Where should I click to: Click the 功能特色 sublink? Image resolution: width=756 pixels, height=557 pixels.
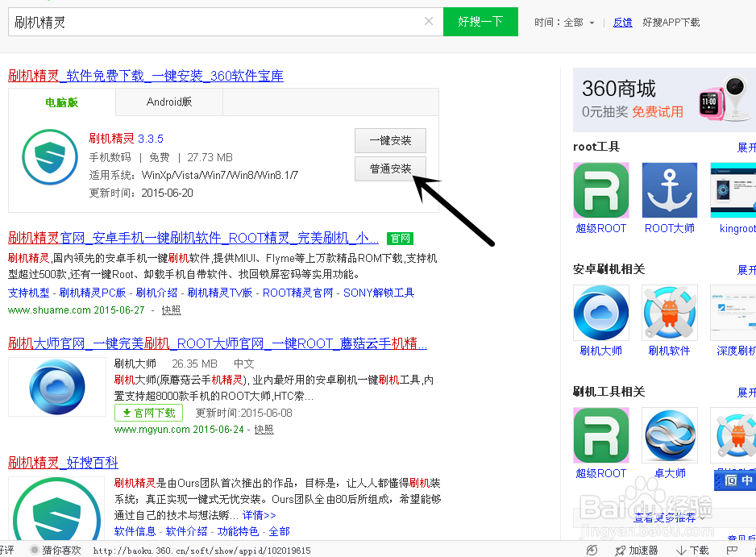pyautogui.click(x=239, y=531)
